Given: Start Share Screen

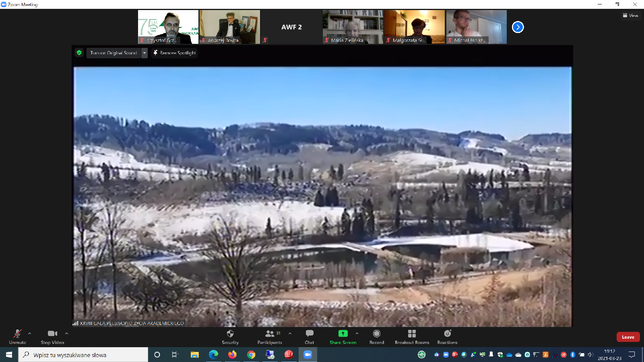Looking at the screenshot, I should pyautogui.click(x=343, y=337).
